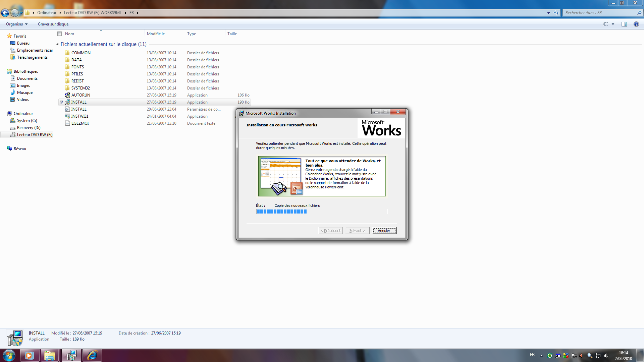Select Recovery (D:) in the sidebar

click(x=29, y=128)
